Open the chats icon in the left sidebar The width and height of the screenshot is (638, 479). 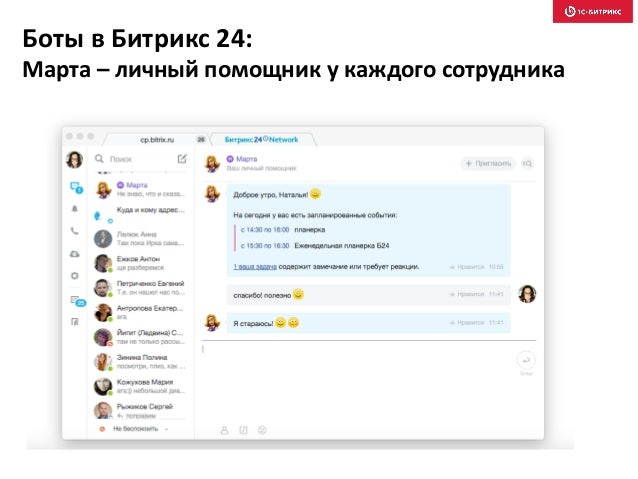pos(76,187)
